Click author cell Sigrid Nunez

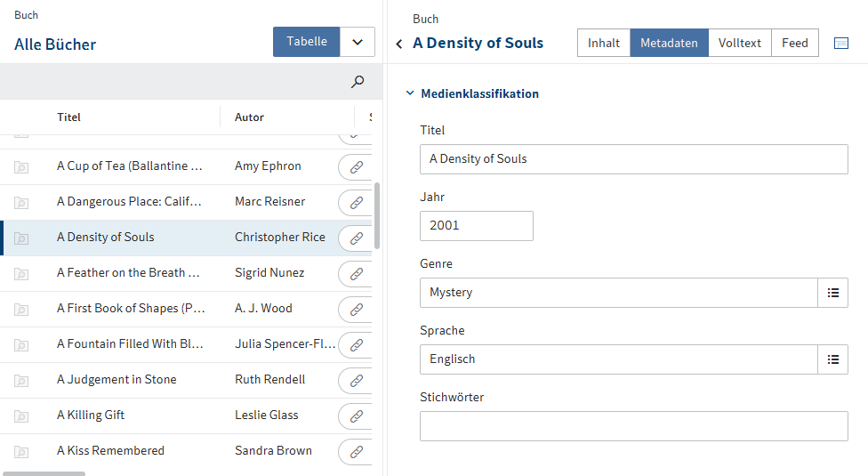coord(269,273)
